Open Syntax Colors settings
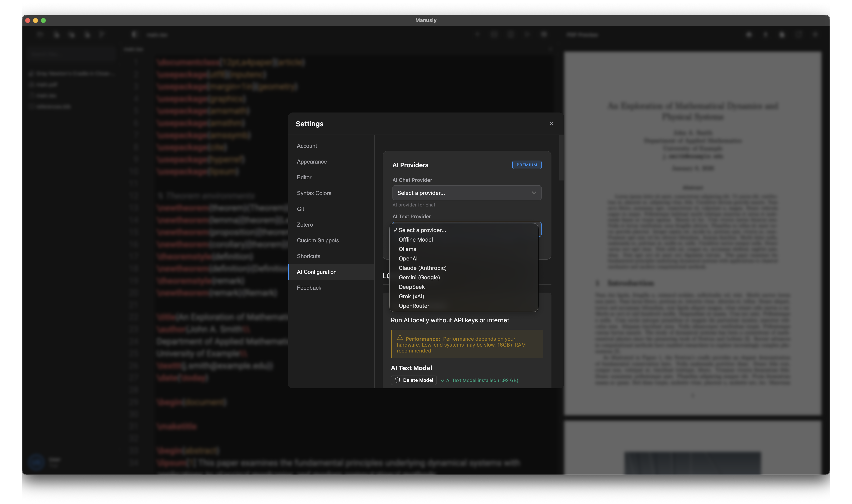Viewport: 852px width, 504px height. pos(314,193)
